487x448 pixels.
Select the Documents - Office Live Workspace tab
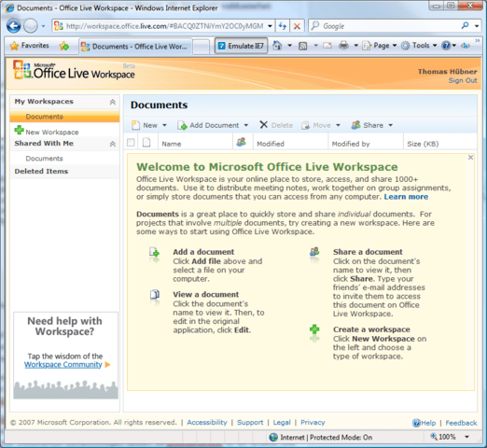(134, 47)
